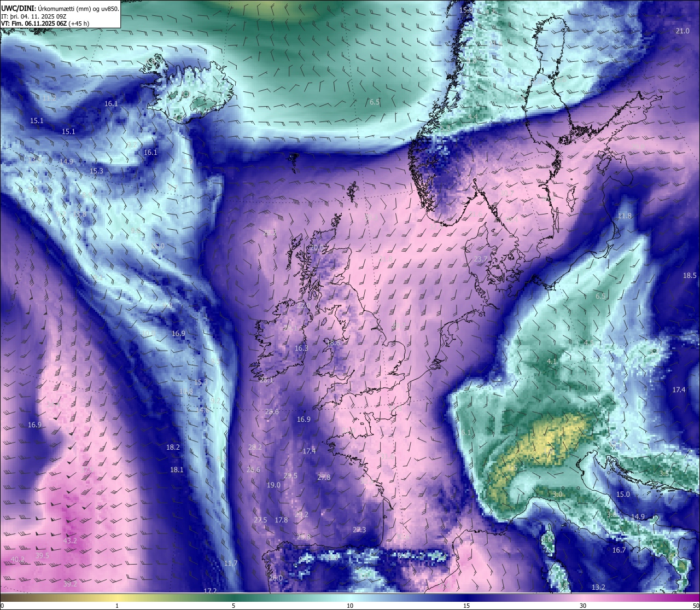
Task: Click the color scale tick labeled 0
Action: coord(2,606)
